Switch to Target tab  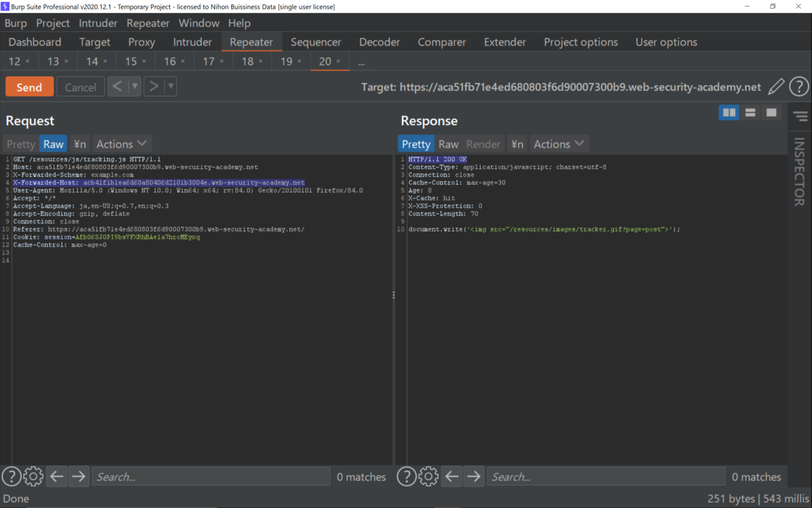click(x=95, y=42)
